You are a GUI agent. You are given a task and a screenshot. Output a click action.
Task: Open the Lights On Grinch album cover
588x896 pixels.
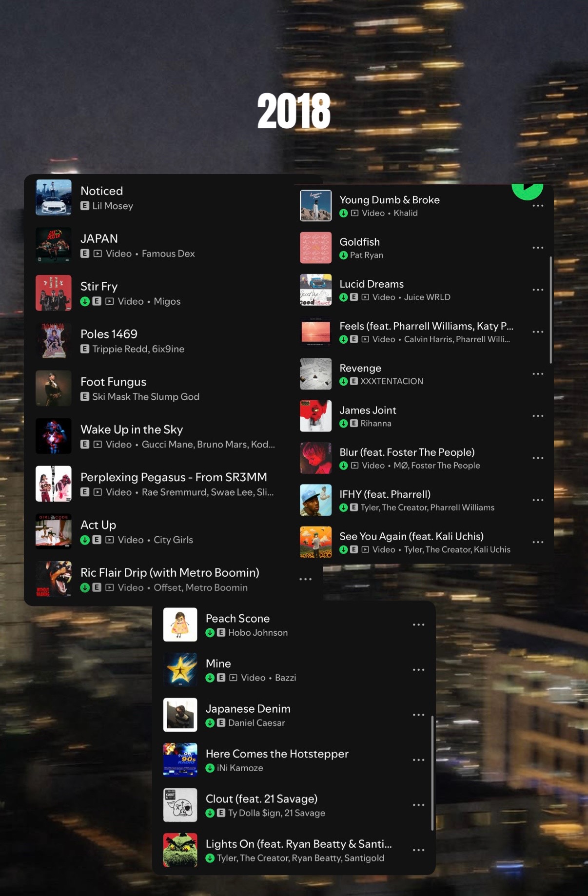click(x=180, y=850)
